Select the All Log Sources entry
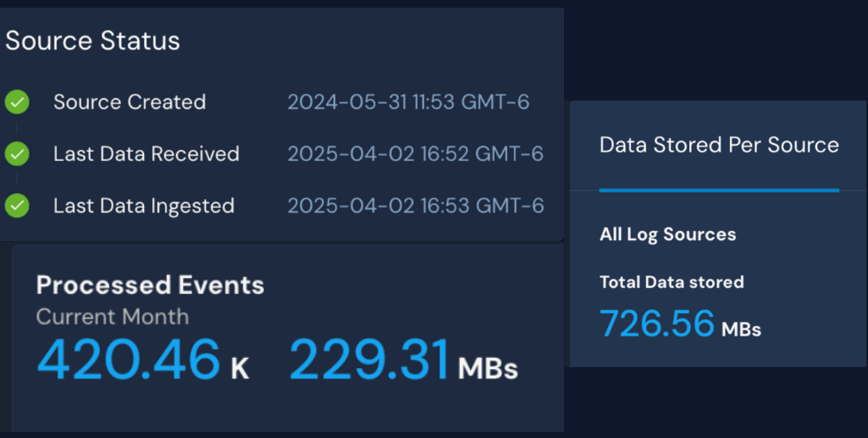 click(x=668, y=234)
